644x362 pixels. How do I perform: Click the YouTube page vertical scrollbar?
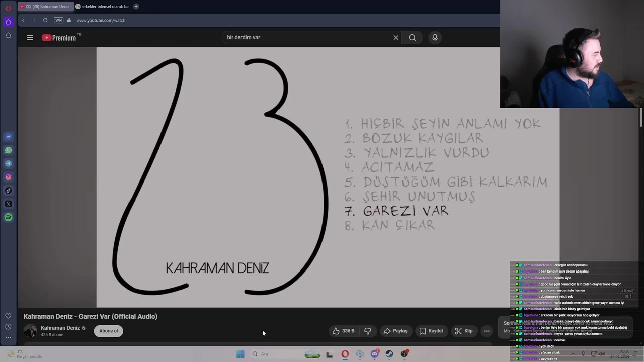641,117
